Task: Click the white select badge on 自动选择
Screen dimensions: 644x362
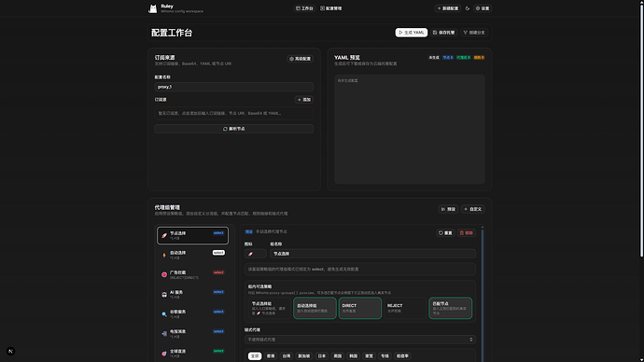Action: click(218, 253)
